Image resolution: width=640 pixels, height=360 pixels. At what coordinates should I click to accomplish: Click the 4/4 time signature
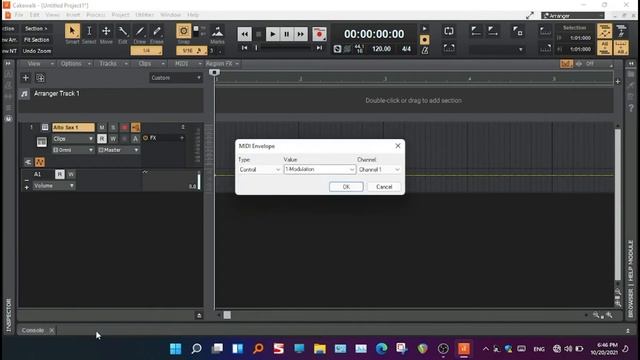click(406, 49)
